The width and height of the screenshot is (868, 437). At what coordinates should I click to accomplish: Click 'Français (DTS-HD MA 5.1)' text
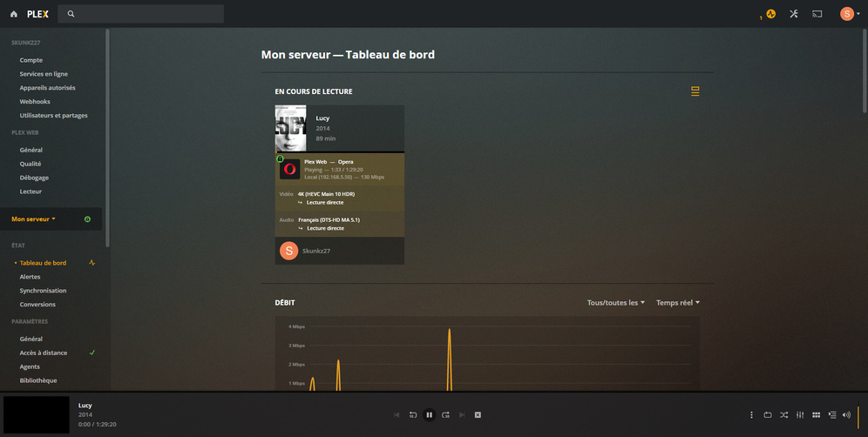329,219
